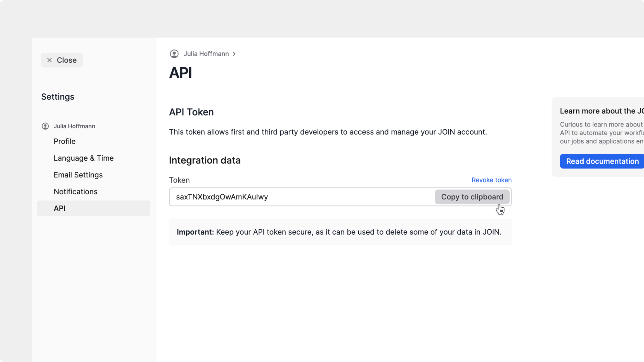Click the breadcrumb user avatar icon
644x362 pixels.
click(174, 54)
